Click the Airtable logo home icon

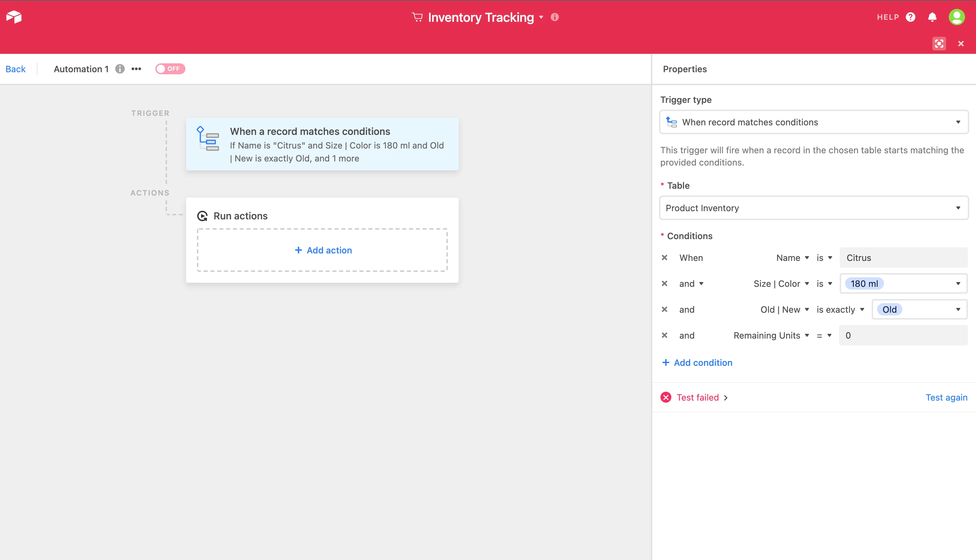point(14,17)
